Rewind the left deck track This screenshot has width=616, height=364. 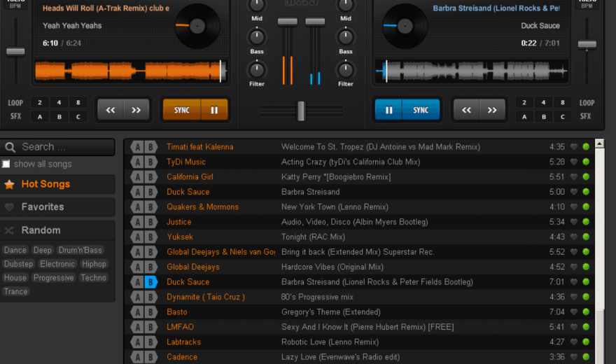point(111,110)
